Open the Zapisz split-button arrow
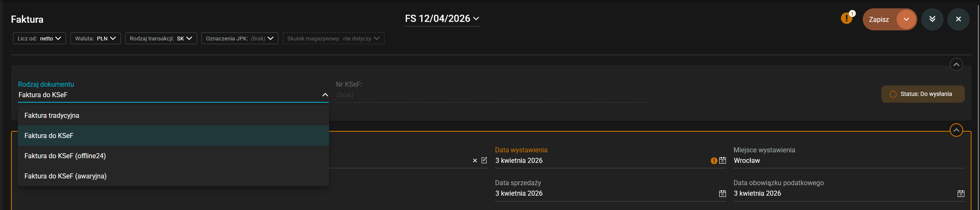The image size is (980, 210). pos(906,19)
